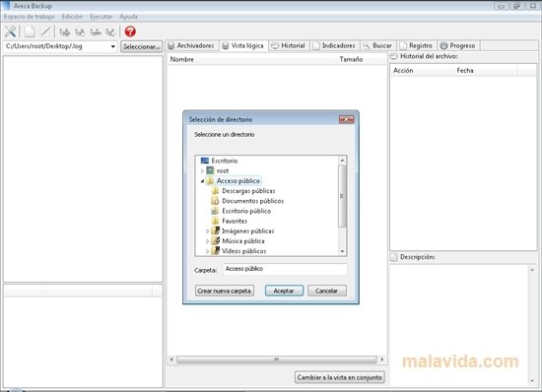Select the Favorites folder
Image resolution: width=542 pixels, height=392 pixels.
click(235, 221)
